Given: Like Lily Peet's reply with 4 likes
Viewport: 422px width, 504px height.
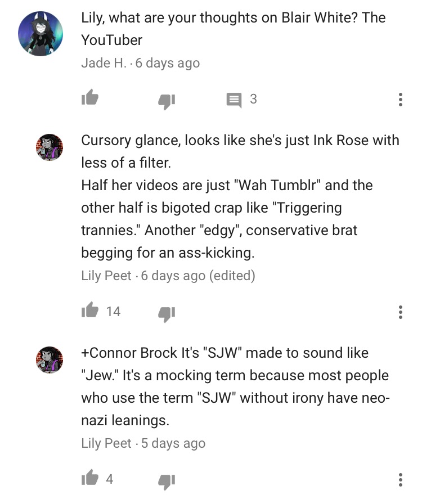Looking at the screenshot, I should [89, 478].
